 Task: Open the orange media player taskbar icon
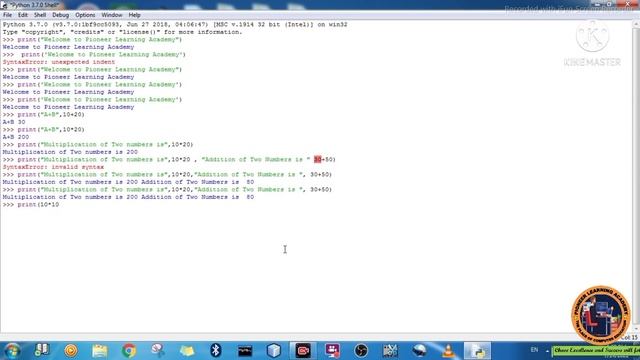[x=71, y=351]
